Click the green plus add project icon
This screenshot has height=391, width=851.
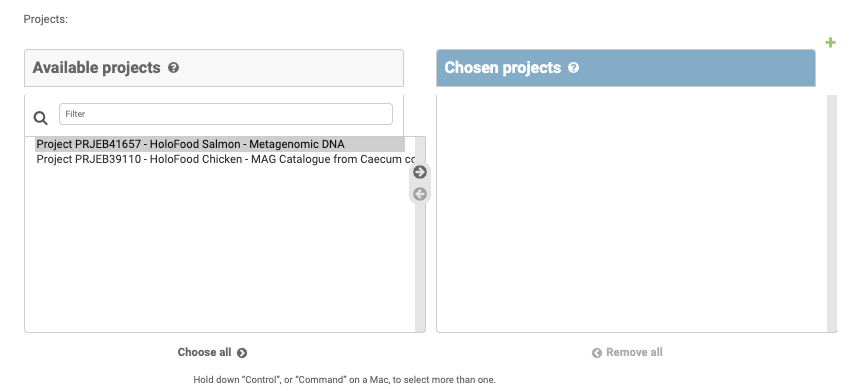(830, 42)
